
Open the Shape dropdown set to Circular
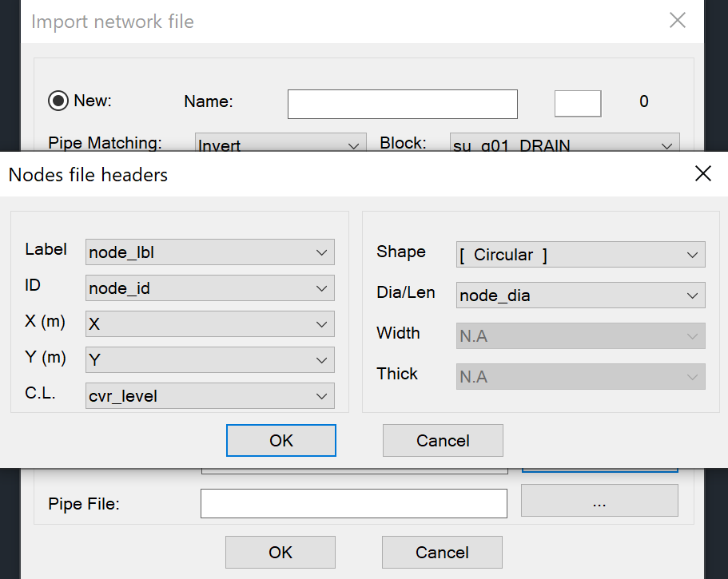[x=581, y=254]
